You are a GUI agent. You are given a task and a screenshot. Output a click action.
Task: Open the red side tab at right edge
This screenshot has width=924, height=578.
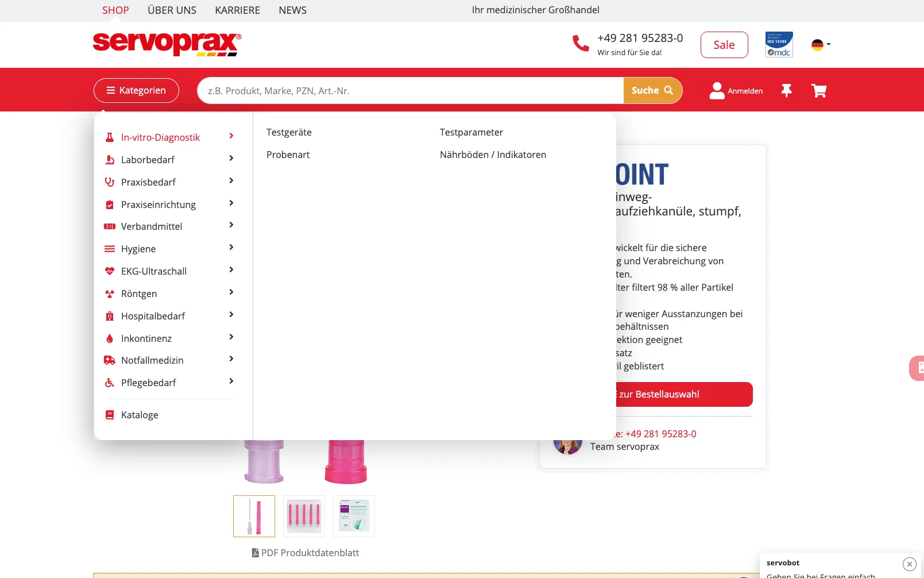coord(917,368)
